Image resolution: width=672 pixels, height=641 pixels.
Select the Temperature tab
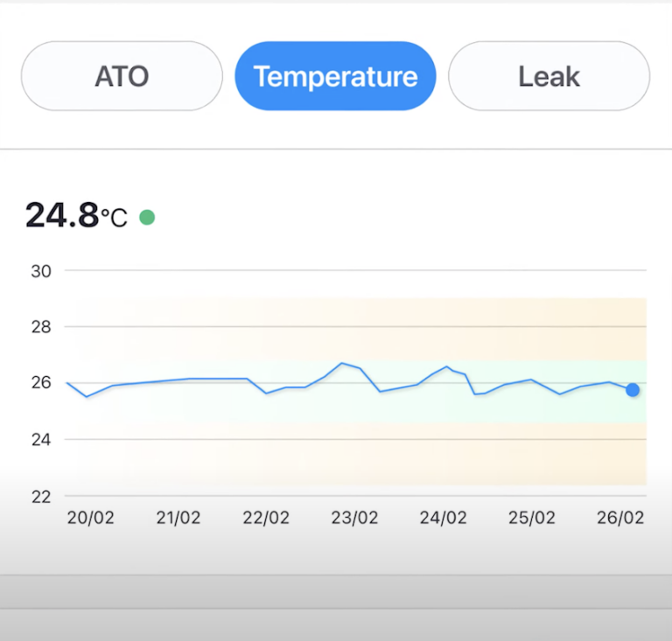coord(335,76)
